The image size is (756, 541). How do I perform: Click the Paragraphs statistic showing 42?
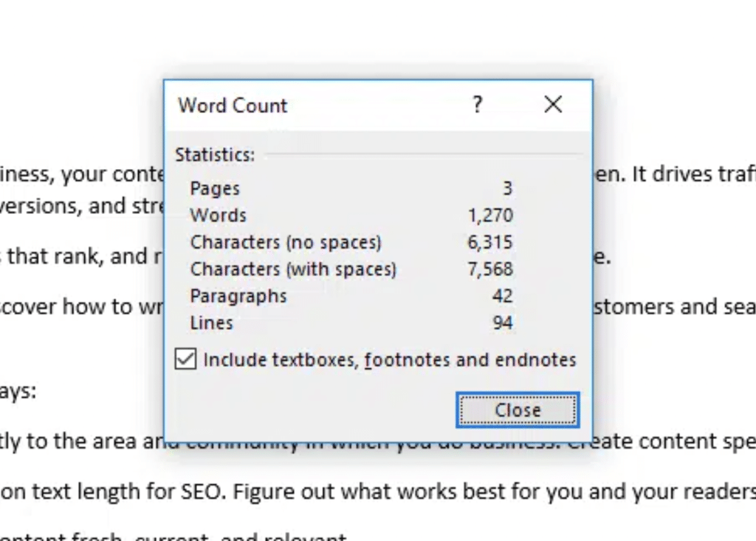504,296
